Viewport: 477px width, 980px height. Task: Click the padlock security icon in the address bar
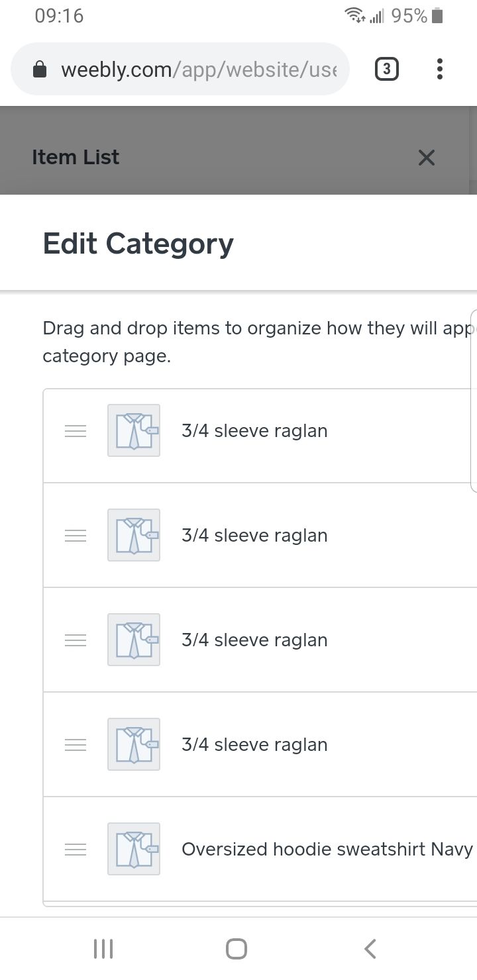(40, 69)
